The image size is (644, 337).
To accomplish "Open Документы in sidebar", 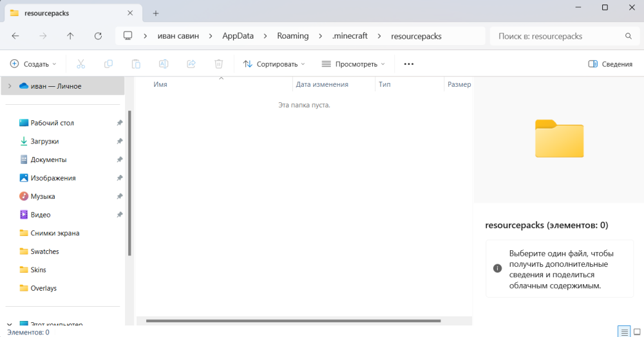I will coord(48,159).
